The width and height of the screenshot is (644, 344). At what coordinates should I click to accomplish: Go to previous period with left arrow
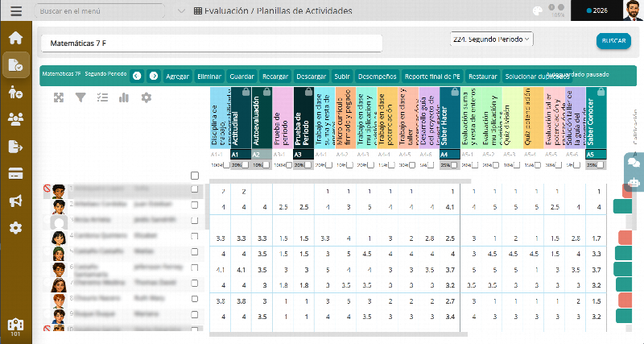click(137, 76)
